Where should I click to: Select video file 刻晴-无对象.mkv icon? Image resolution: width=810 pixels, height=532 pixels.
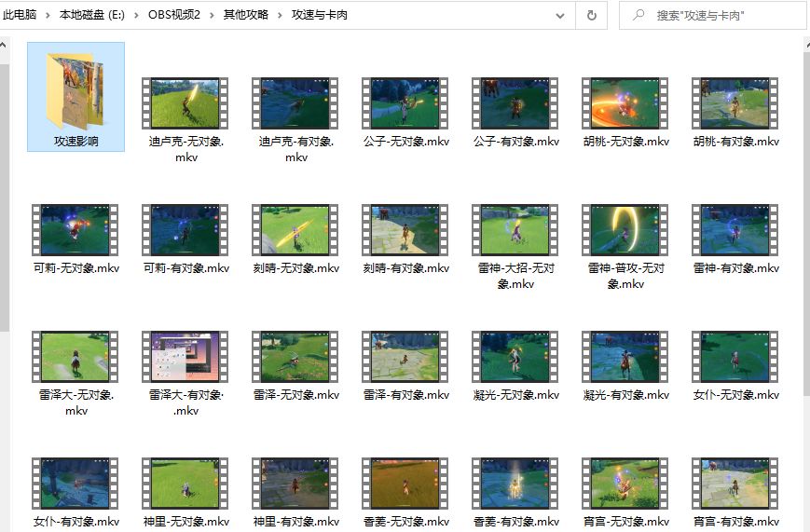295,230
